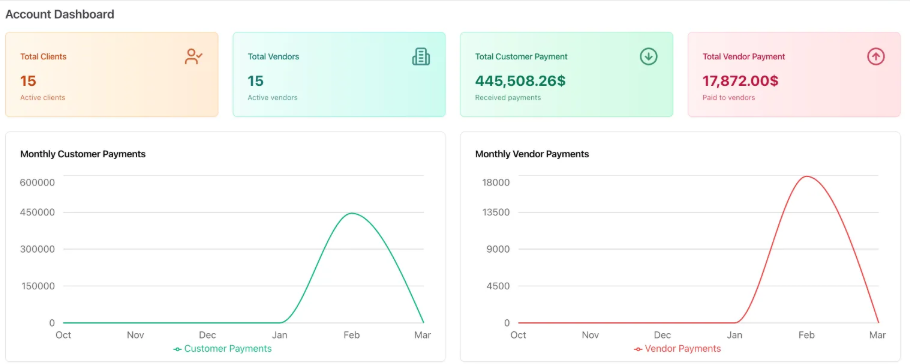Click the Total Customer Payment label

(521, 57)
